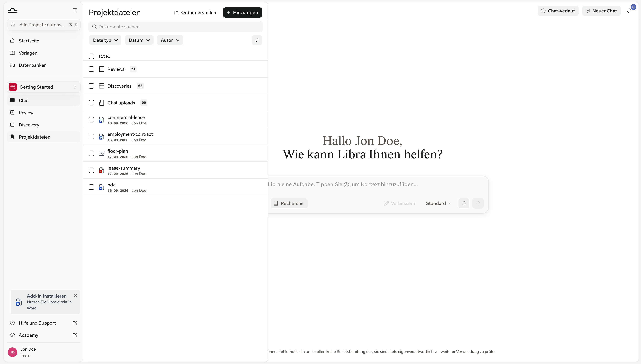Toggle the sort order arrows icon
Screen dimensions: 641x364
point(257,40)
